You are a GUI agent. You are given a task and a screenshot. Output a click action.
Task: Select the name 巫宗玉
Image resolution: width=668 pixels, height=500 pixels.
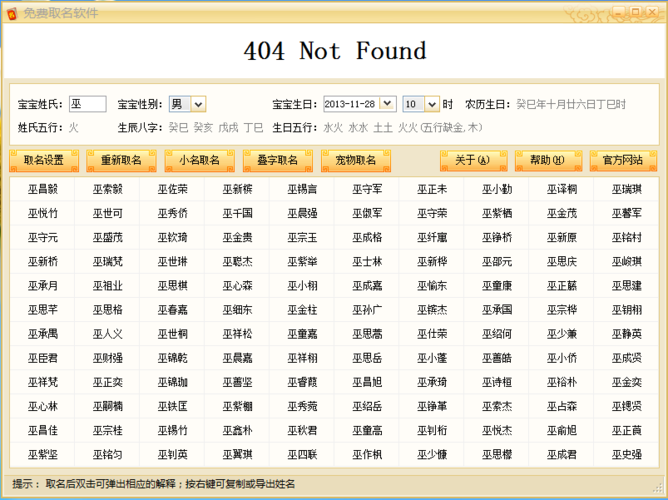pyautogui.click(x=302, y=237)
